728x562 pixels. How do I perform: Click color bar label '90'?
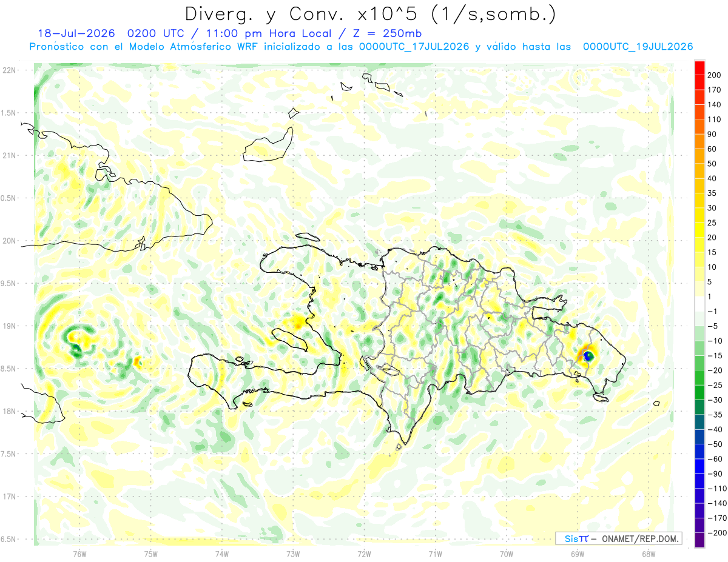point(713,134)
